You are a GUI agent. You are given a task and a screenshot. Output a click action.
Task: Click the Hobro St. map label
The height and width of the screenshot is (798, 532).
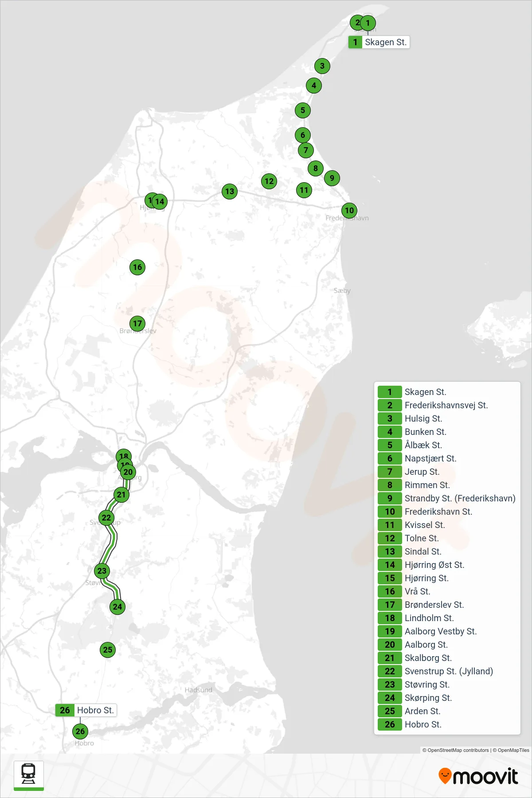pyautogui.click(x=86, y=710)
